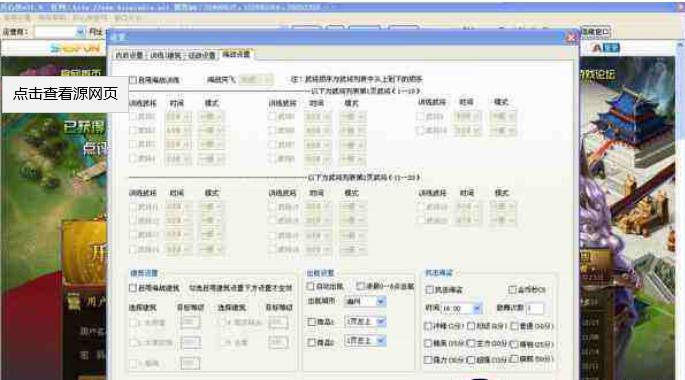Enable the 启用竭战训练 checkbox
Image resolution: width=685 pixels, height=380 pixels.
(133, 80)
